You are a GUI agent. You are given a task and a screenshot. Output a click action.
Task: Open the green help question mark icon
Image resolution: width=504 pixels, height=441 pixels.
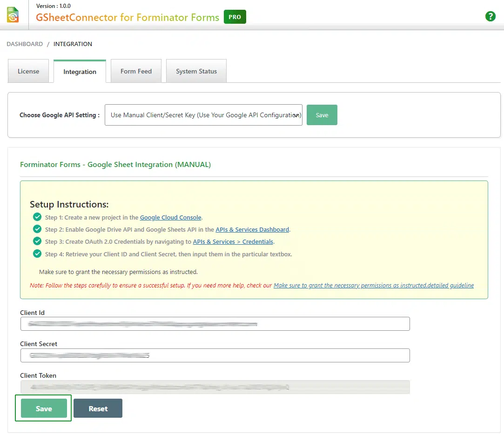[490, 16]
